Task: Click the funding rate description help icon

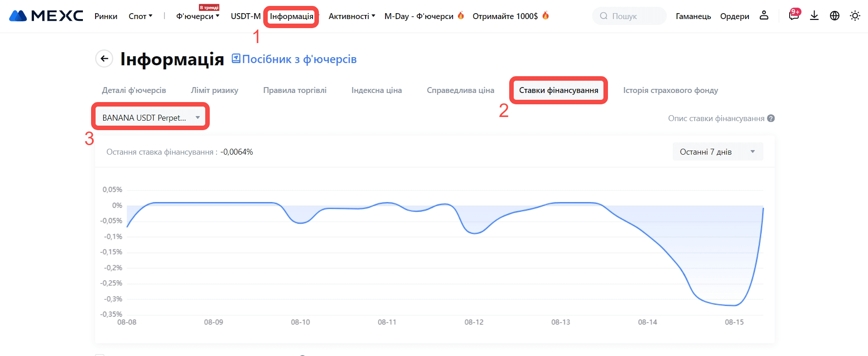Action: click(x=771, y=118)
